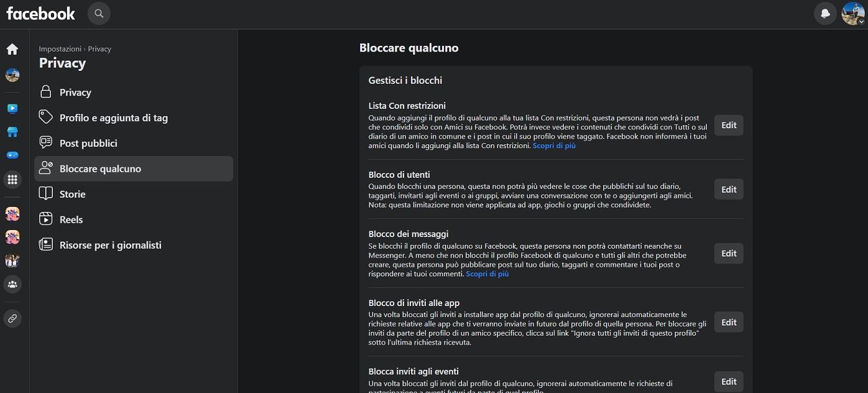Open the first pink shortcut thumbnail
The width and height of the screenshot is (868, 393).
12,214
